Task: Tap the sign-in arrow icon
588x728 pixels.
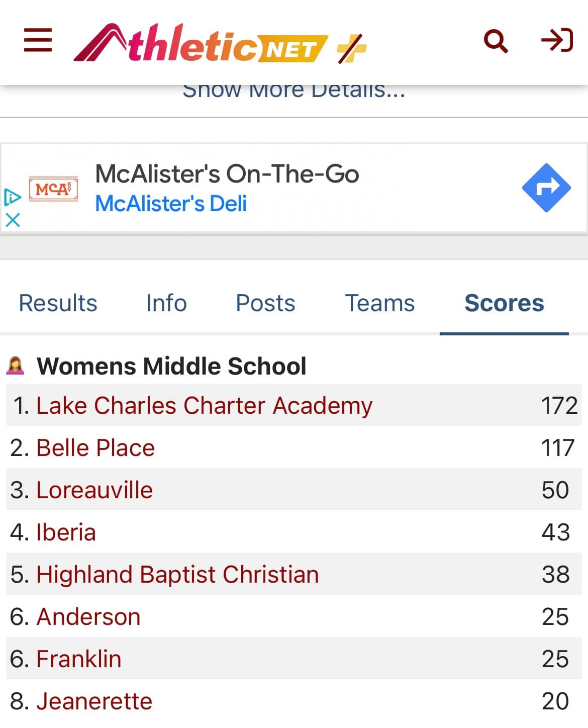Action: coord(557,40)
